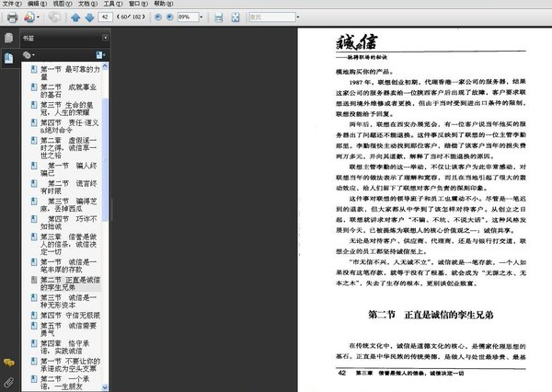Open the 视图 menu
The width and height of the screenshot is (552, 392).
[63, 4]
